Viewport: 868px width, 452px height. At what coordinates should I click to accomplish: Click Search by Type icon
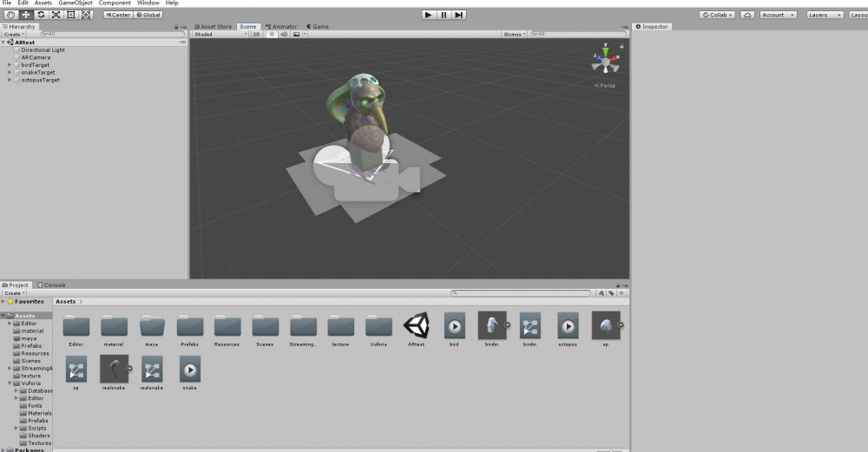(x=602, y=293)
